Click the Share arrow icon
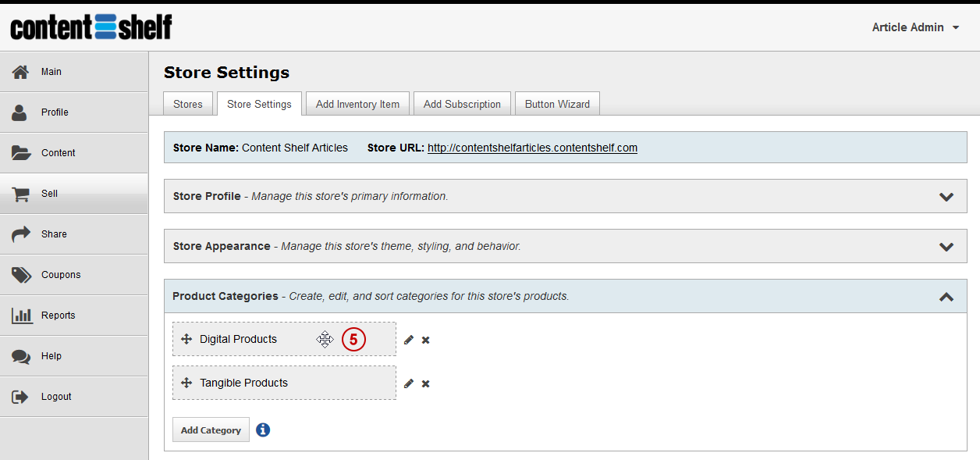 tap(21, 234)
